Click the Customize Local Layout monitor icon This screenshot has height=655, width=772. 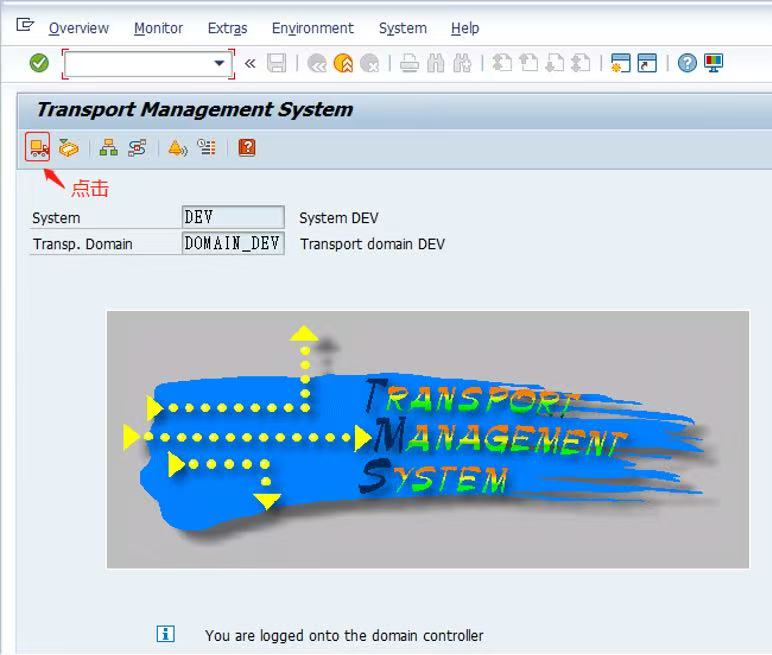(x=713, y=63)
